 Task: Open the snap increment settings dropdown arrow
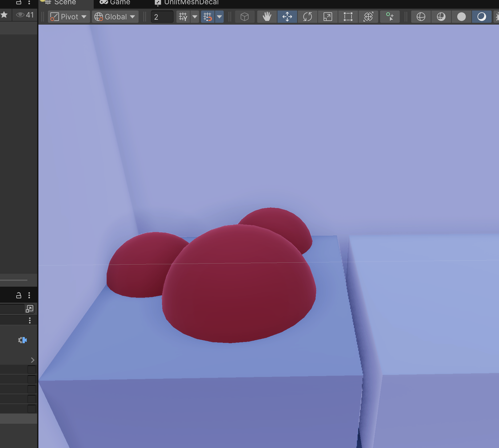pyautogui.click(x=219, y=17)
